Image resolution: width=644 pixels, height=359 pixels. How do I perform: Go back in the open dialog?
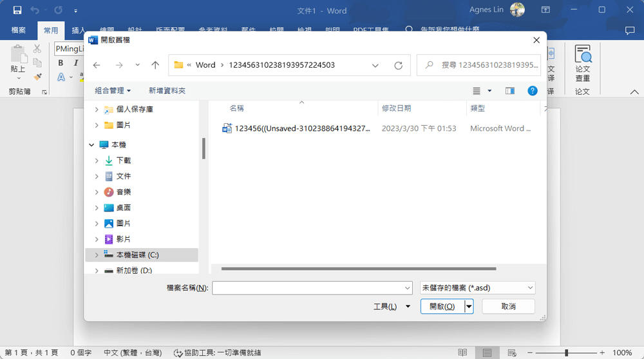[x=97, y=65]
